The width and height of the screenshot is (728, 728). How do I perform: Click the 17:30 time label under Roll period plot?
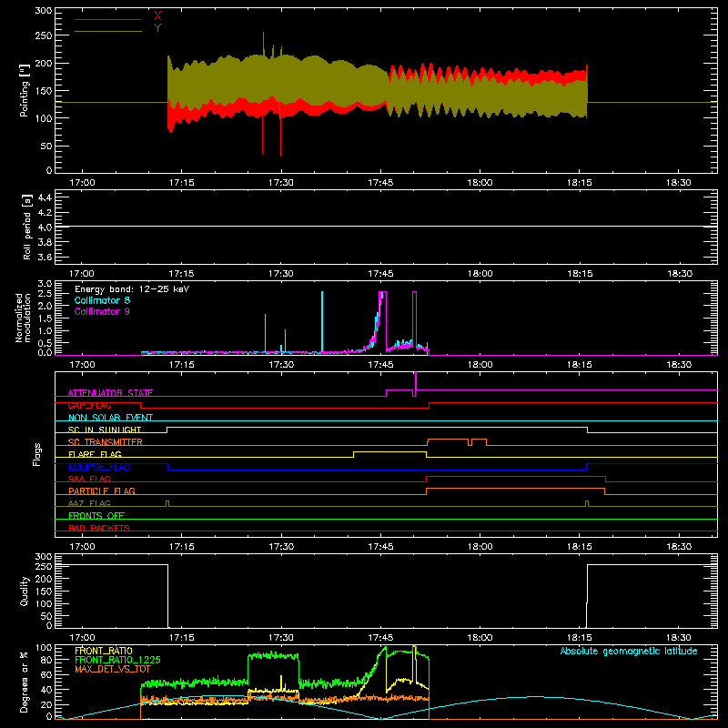[281, 274]
